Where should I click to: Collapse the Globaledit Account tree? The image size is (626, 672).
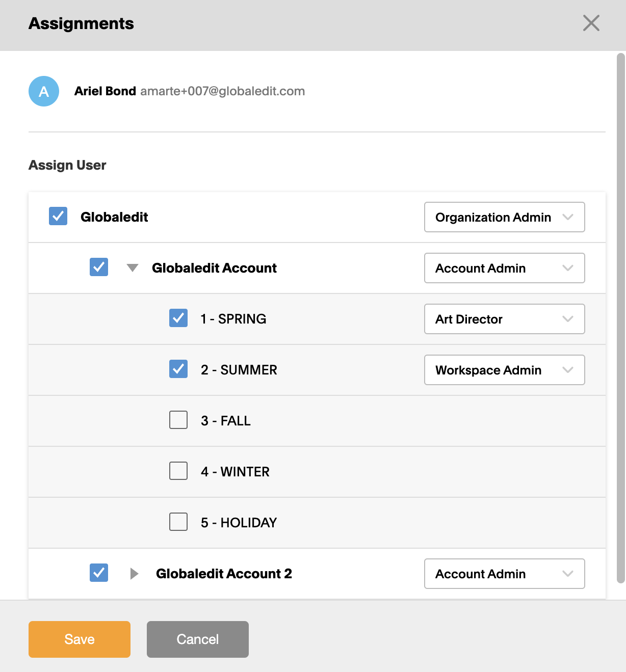(133, 268)
